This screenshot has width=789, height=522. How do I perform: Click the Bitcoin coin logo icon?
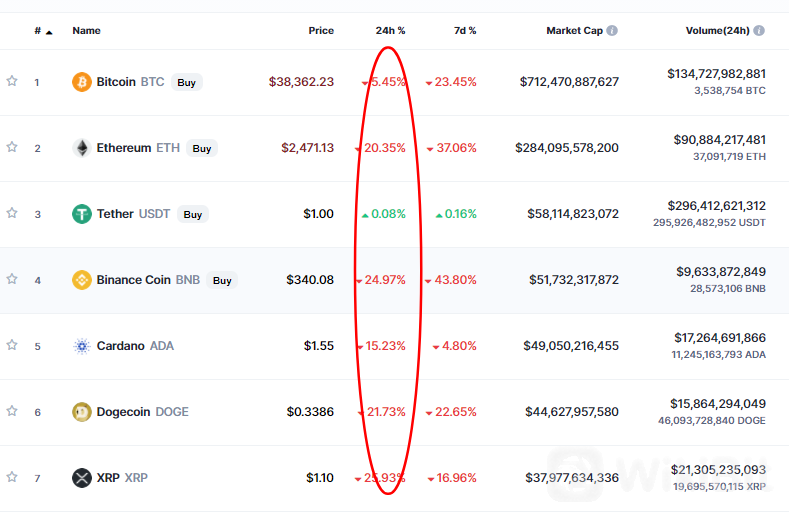82,82
